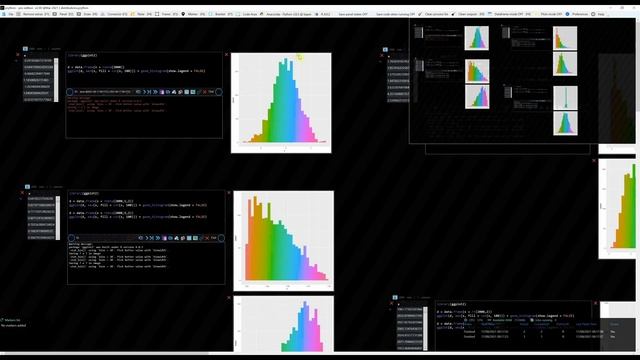Toggle Plots mode OFF option
Screen dimensions: 640x360
click(x=549, y=14)
